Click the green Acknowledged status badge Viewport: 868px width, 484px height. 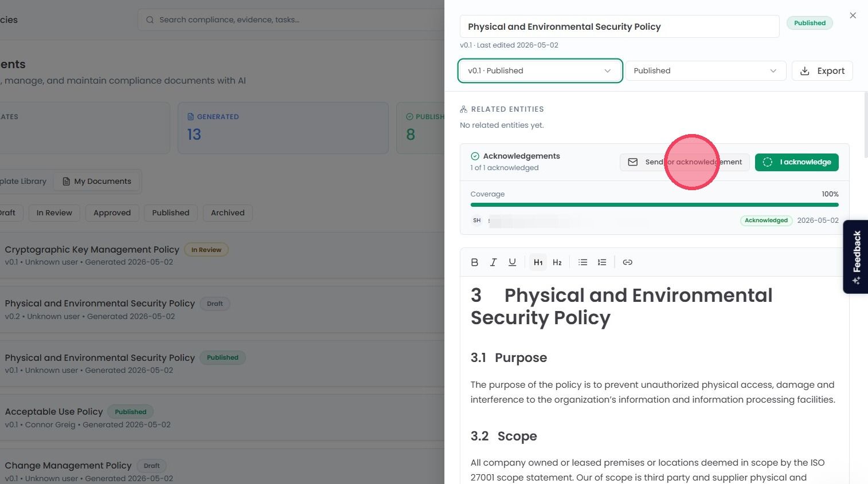point(766,221)
